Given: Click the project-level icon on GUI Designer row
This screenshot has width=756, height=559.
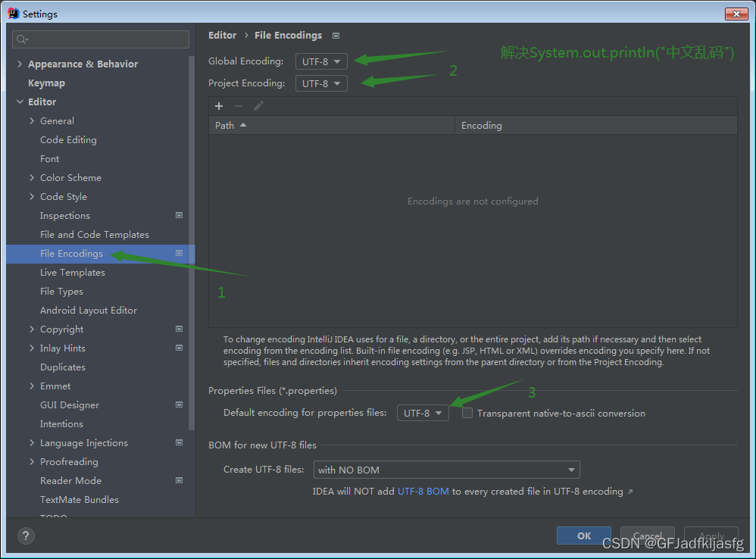Looking at the screenshot, I should click(x=180, y=404).
